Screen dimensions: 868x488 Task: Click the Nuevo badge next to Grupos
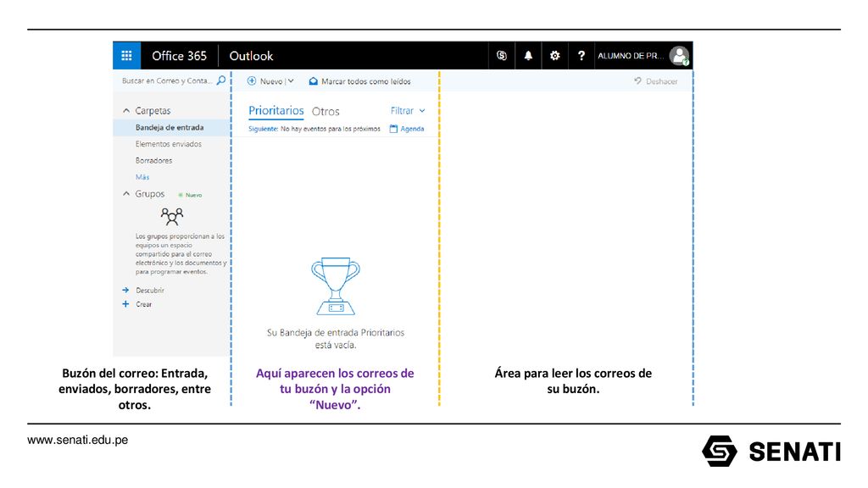tap(190, 195)
